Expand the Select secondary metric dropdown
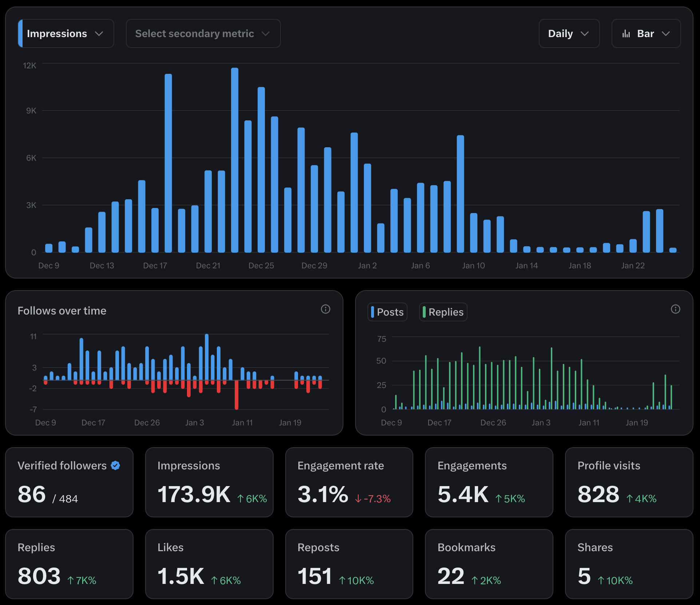Viewport: 700px width, 605px height. [203, 33]
